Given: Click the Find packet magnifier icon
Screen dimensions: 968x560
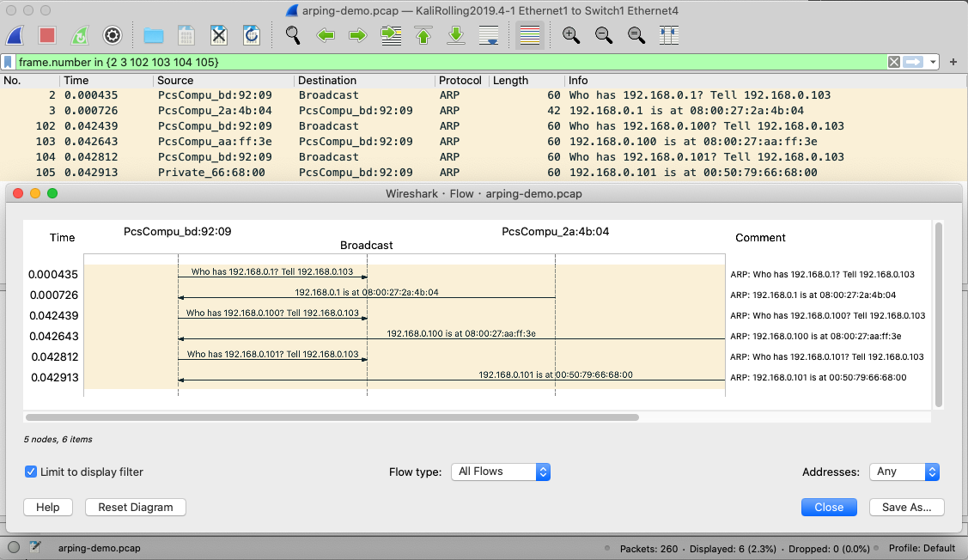Looking at the screenshot, I should click(293, 35).
